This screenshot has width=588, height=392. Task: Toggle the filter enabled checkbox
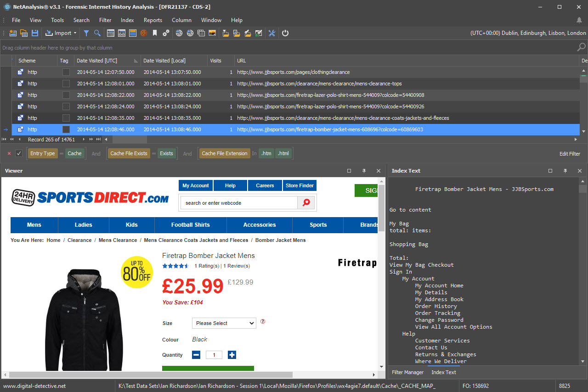tap(19, 153)
